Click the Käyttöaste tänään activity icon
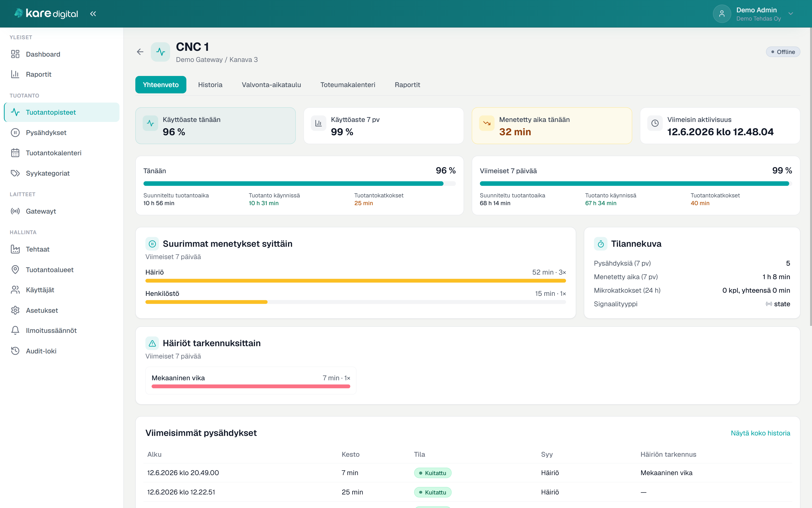Viewport: 812px width, 508px height. 150,123
